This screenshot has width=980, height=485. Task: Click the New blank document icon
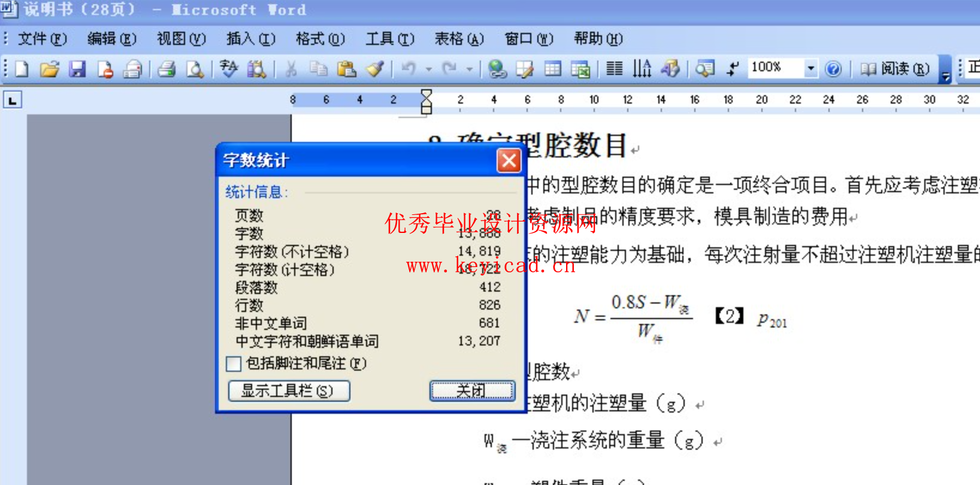tap(22, 69)
